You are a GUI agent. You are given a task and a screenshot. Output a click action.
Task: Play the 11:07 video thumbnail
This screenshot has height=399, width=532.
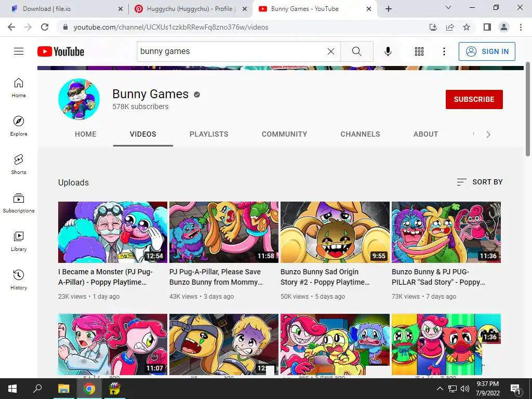[113, 344]
